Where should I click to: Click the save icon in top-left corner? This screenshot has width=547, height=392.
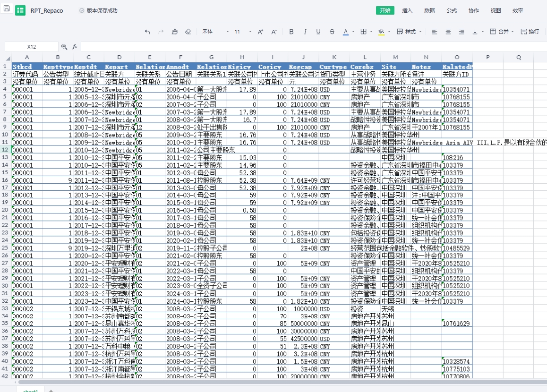7,8
